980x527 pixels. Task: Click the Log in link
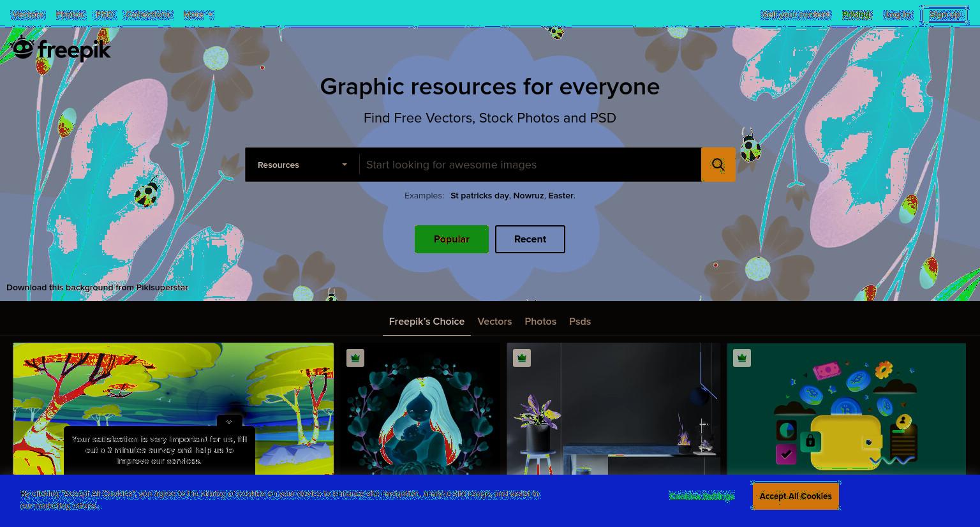click(x=898, y=15)
